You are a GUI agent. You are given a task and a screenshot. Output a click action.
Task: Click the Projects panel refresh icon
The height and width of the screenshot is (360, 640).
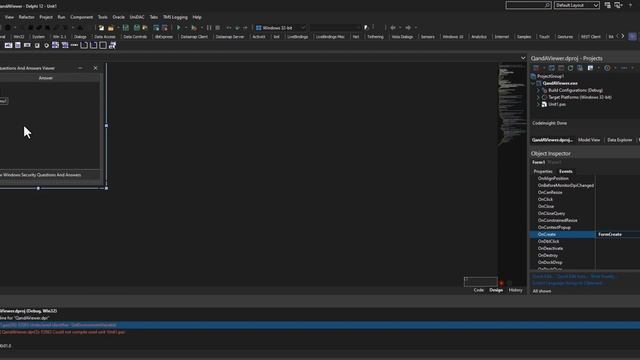[x=570, y=68]
